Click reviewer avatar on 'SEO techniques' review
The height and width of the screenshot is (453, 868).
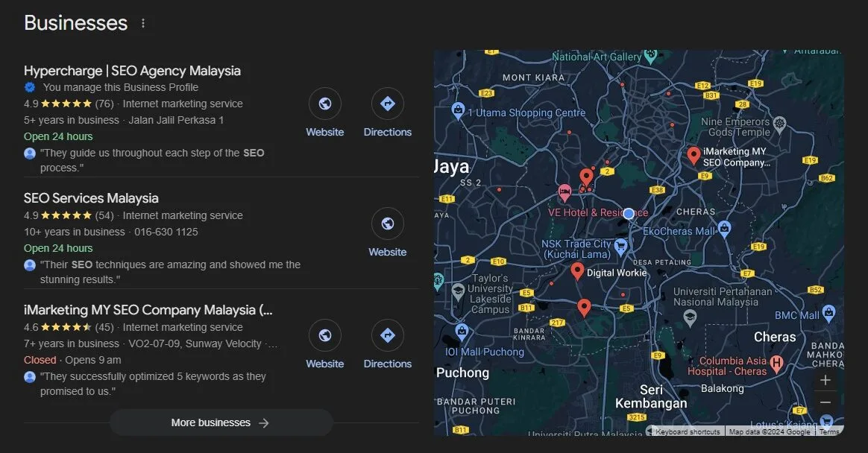(x=30, y=265)
